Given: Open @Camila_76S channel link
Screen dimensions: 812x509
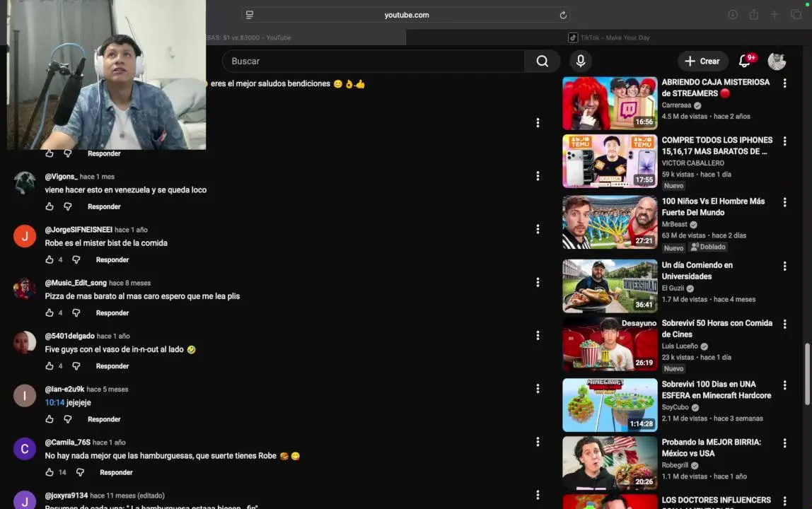Looking at the screenshot, I should pyautogui.click(x=67, y=443).
